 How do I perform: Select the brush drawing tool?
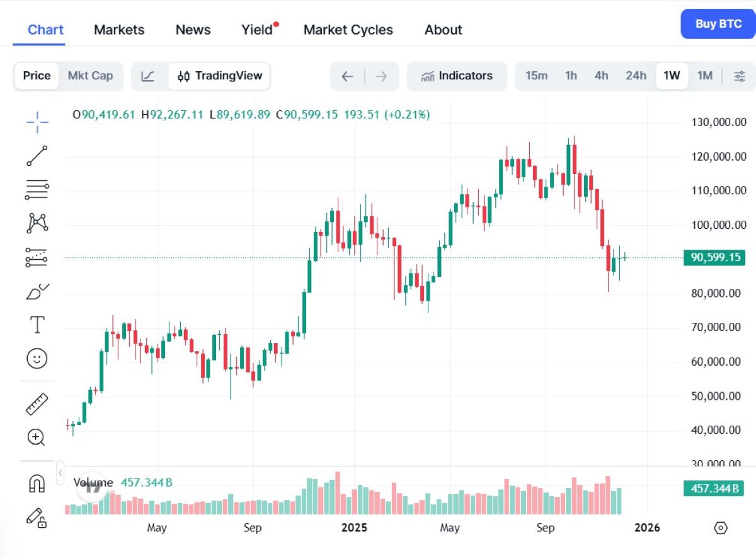click(37, 290)
